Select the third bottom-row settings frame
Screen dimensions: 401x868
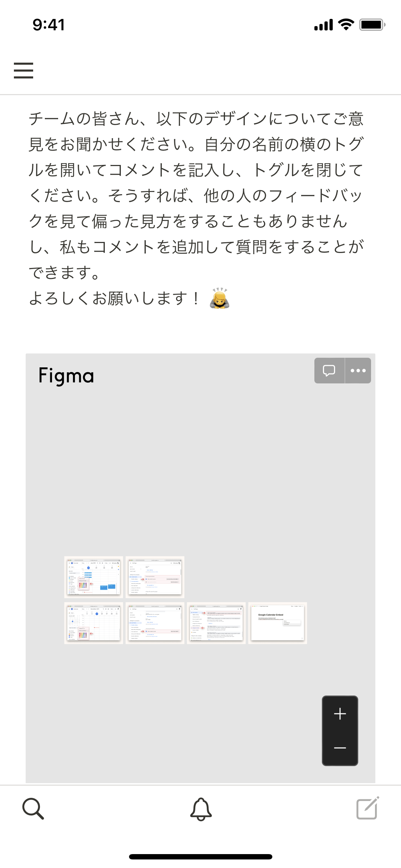coord(216,623)
